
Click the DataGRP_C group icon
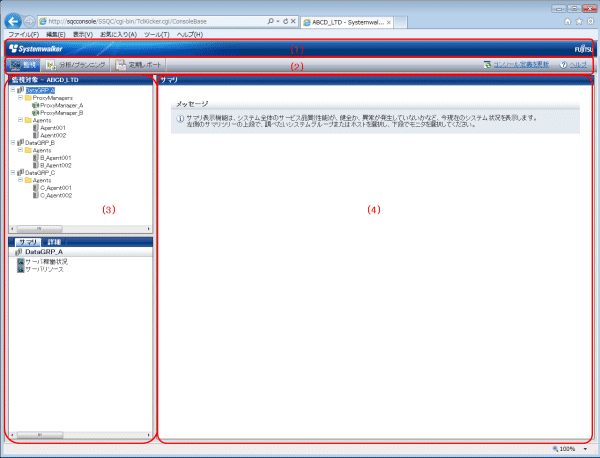21,172
